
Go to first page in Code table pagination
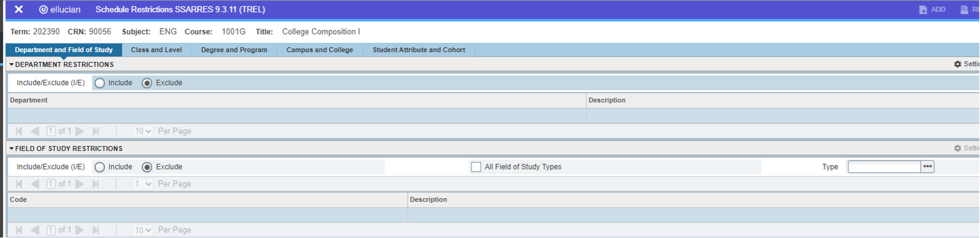pos(19,230)
